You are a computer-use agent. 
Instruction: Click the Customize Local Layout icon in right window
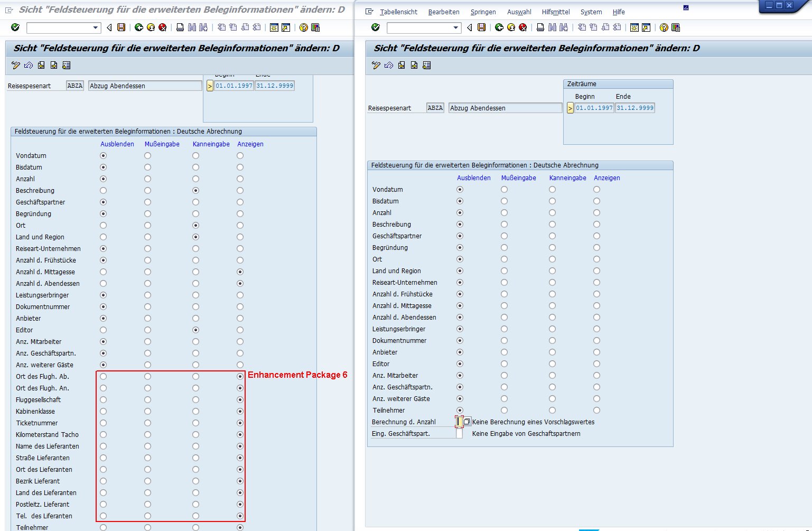click(x=675, y=27)
